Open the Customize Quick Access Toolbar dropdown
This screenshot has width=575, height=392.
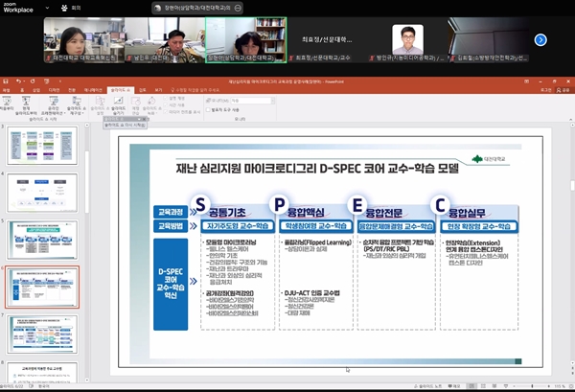coord(60,81)
